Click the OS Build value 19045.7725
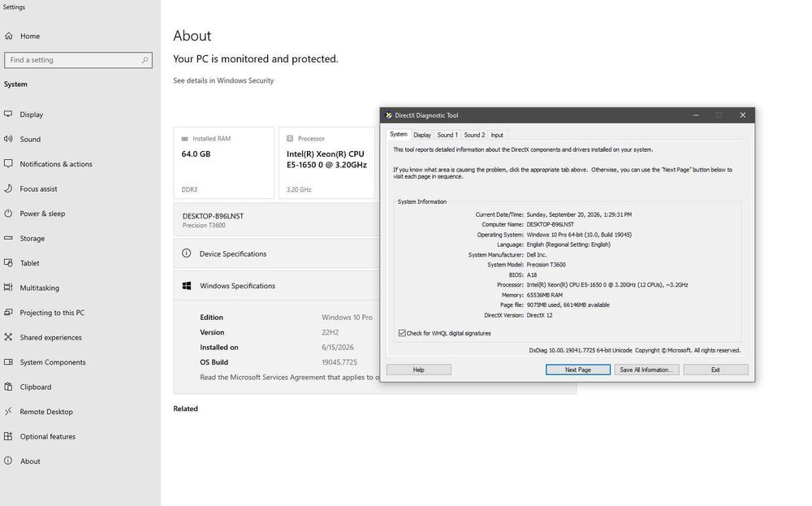 point(339,362)
